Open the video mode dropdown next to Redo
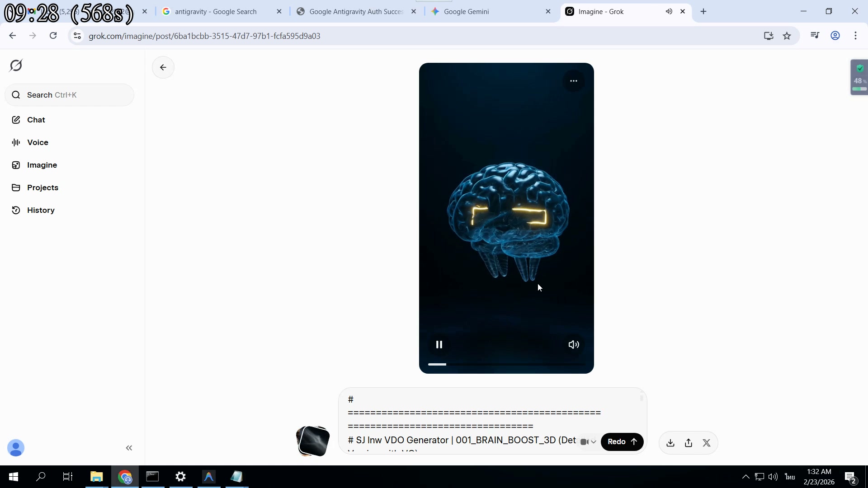This screenshot has width=868, height=488. point(588,442)
